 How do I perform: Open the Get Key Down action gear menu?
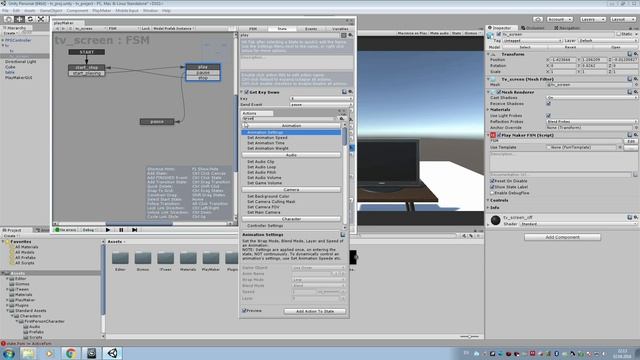click(350, 92)
